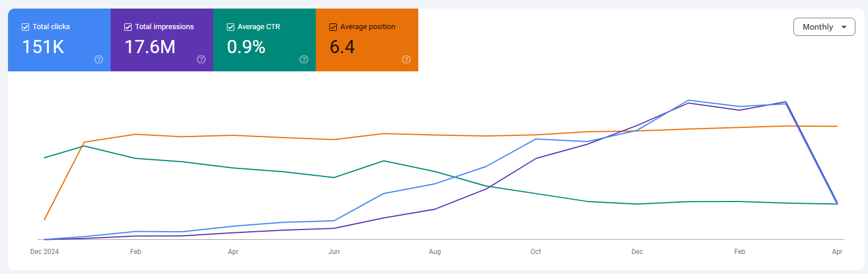Click the help icon on Total clicks card
Screen dimensions: 868x274
pos(99,59)
